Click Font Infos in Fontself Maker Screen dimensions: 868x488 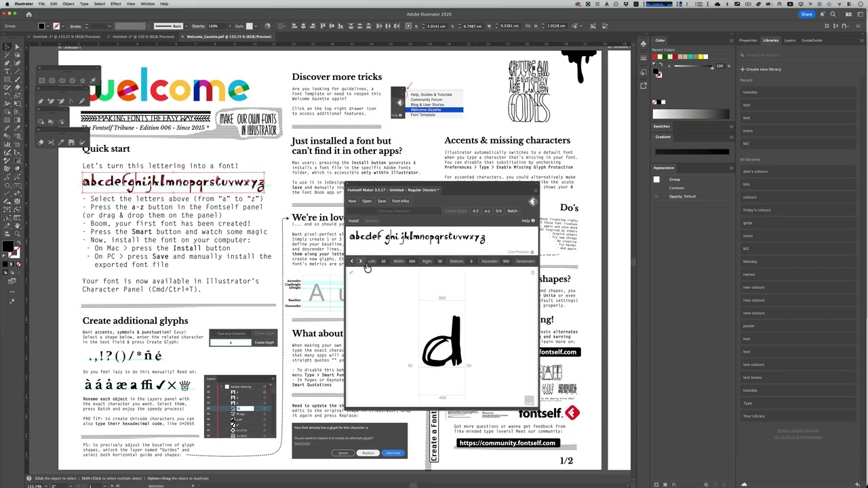click(400, 201)
